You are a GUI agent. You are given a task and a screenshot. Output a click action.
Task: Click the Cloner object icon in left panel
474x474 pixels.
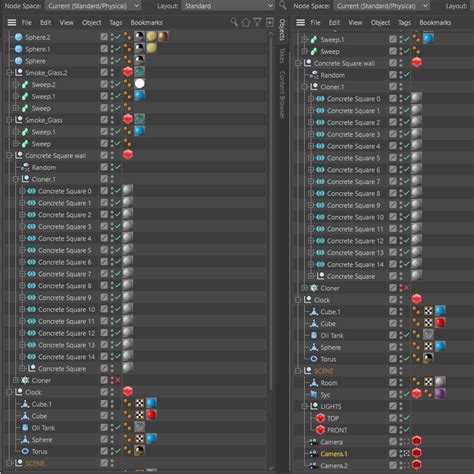pyautogui.click(x=25, y=380)
